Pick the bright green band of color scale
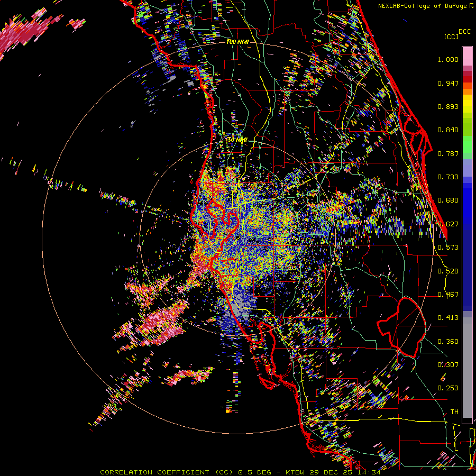 pyautogui.click(x=467, y=144)
